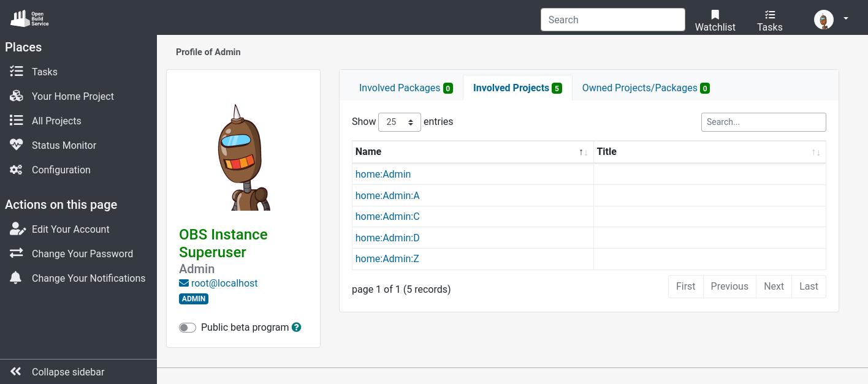Open the Show entries count dropdown
Screen dimensions: 868x384
(x=400, y=122)
